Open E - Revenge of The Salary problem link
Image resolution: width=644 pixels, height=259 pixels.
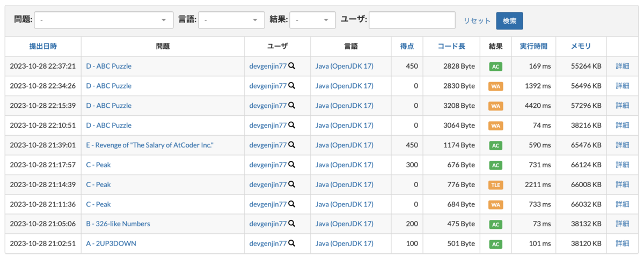click(x=150, y=145)
